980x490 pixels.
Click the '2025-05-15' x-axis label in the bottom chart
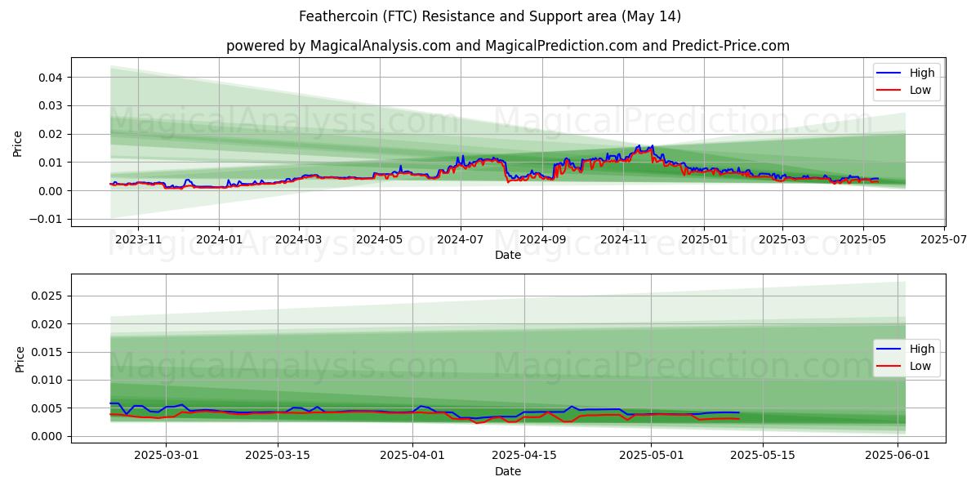(x=763, y=456)
